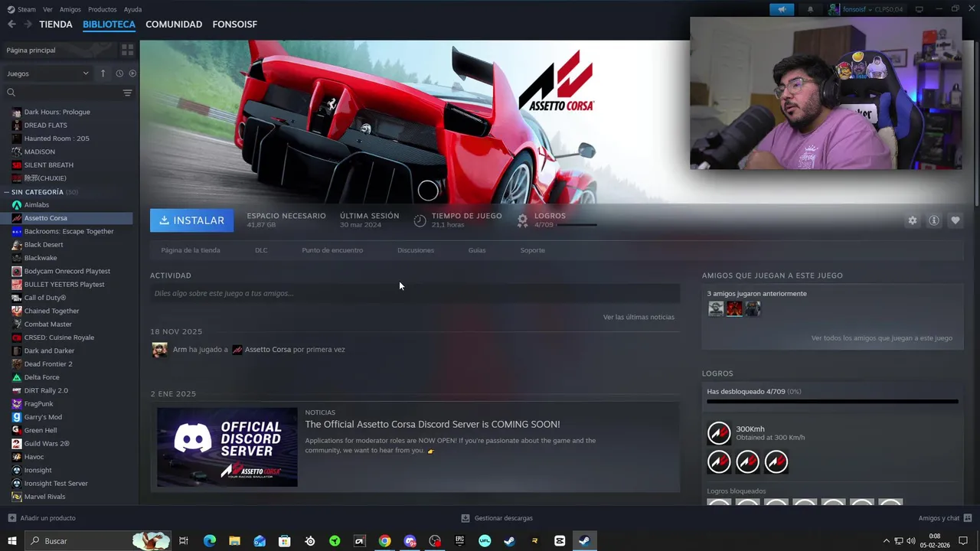This screenshot has height=551, width=980.
Task: Go to COMUNIDAD section
Action: tap(174, 24)
